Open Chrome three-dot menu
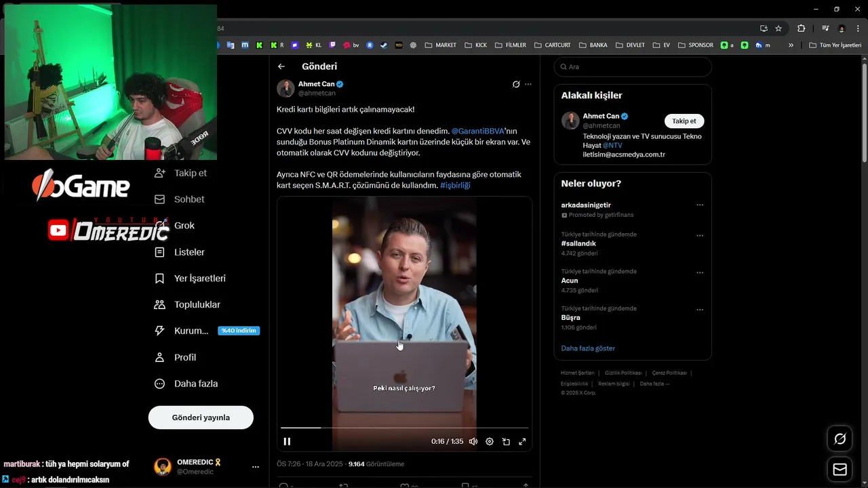The image size is (868, 488). click(x=859, y=28)
